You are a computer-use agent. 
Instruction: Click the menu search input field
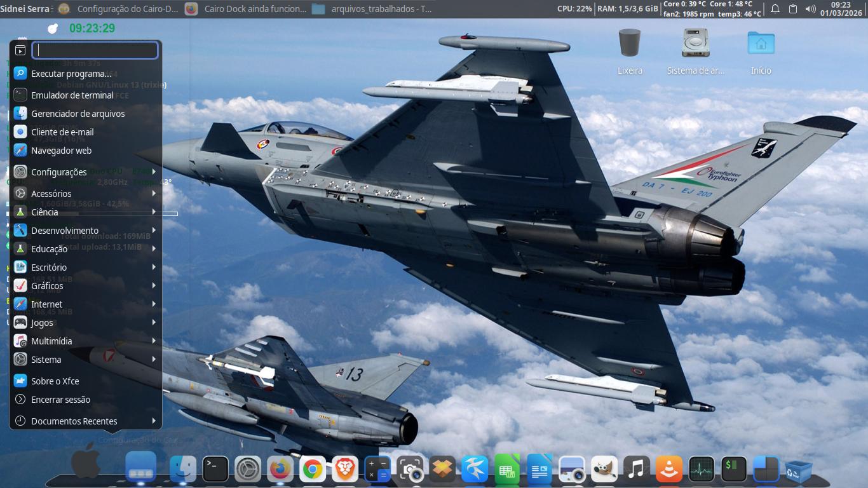click(95, 50)
